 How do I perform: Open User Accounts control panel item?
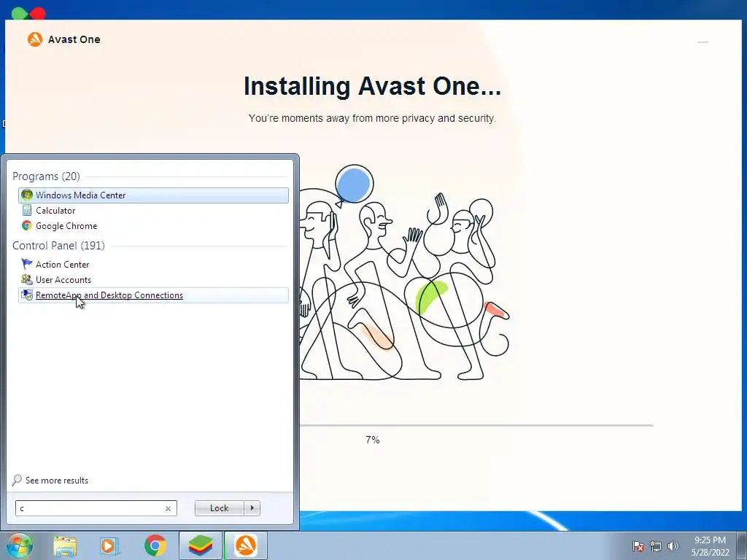point(153,279)
